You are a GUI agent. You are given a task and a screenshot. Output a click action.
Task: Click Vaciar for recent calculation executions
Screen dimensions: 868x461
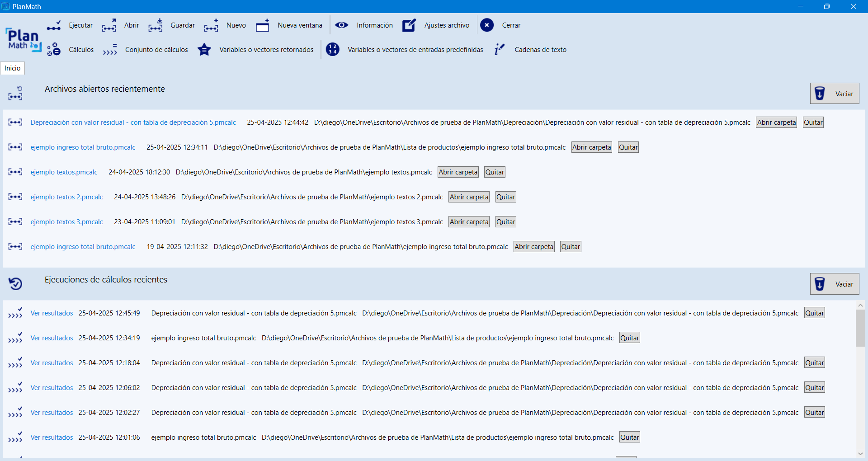coord(835,284)
